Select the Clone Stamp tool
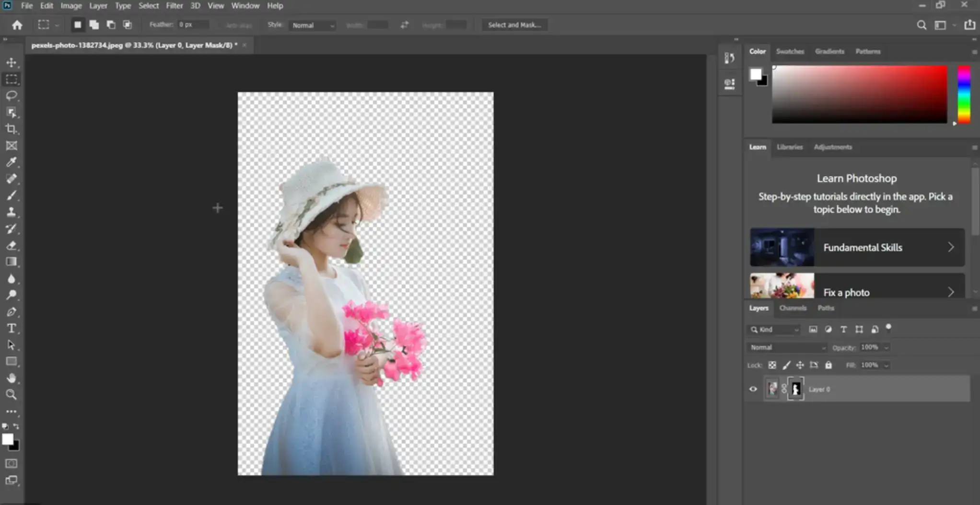 coord(12,212)
